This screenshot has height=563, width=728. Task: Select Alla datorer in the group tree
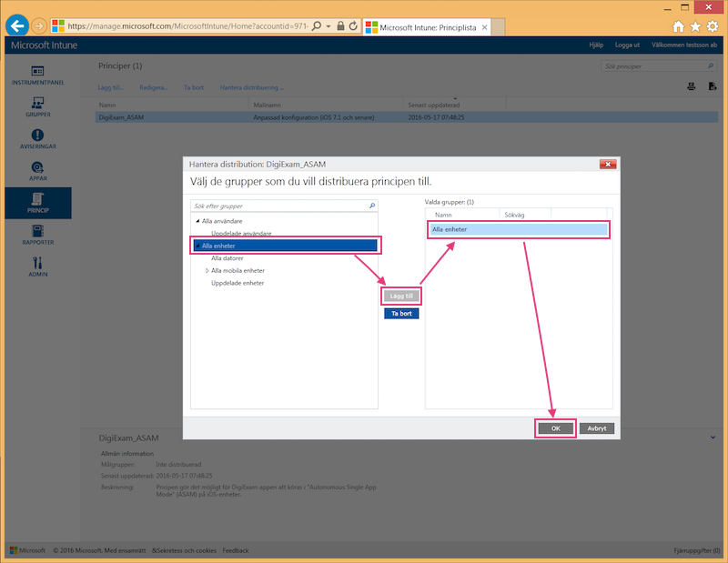pyautogui.click(x=227, y=258)
